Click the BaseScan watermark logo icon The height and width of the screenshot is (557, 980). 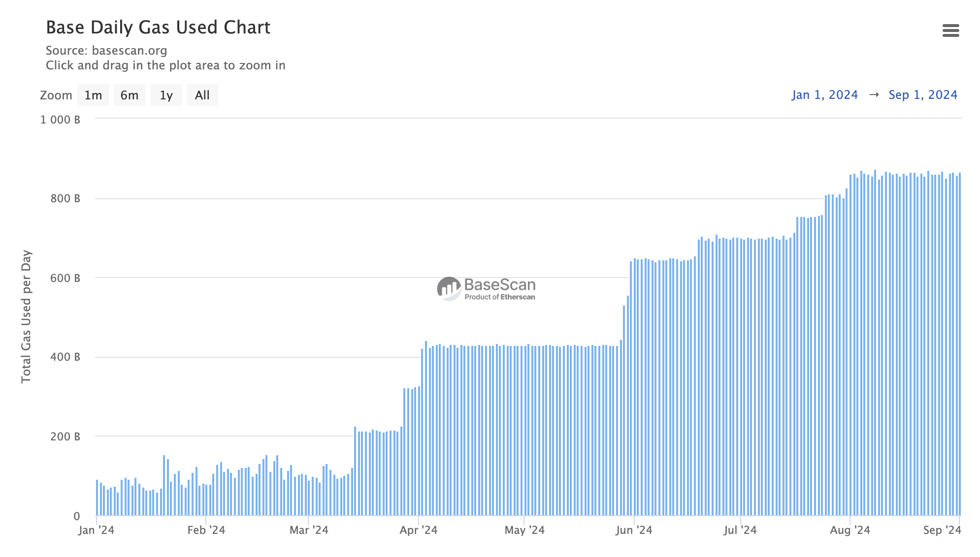click(449, 288)
